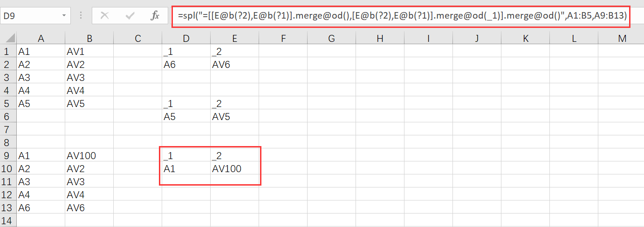Image resolution: width=644 pixels, height=227 pixels.
Task: Select column M header
Action: tap(622, 39)
